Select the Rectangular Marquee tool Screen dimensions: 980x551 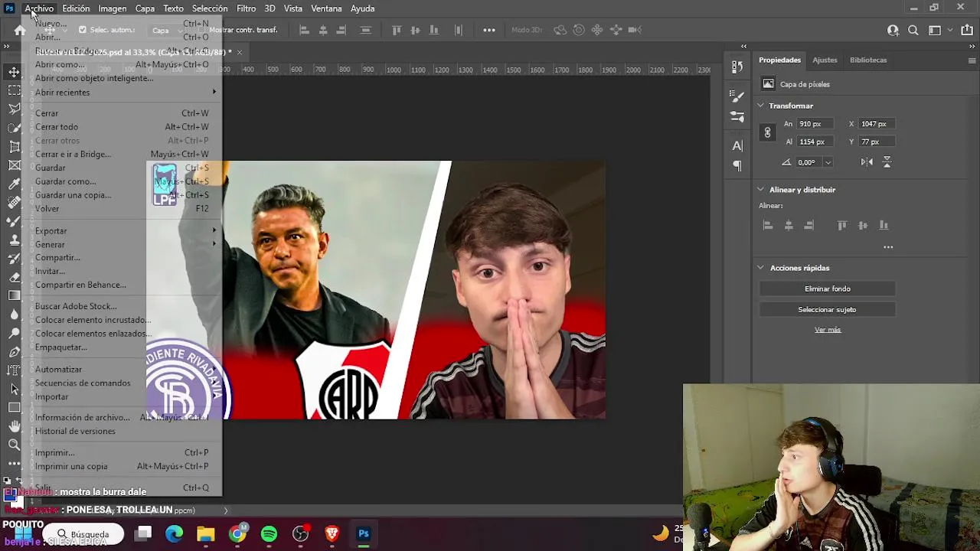(x=15, y=90)
